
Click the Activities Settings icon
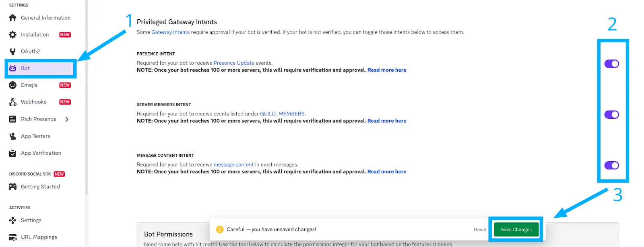click(13, 220)
